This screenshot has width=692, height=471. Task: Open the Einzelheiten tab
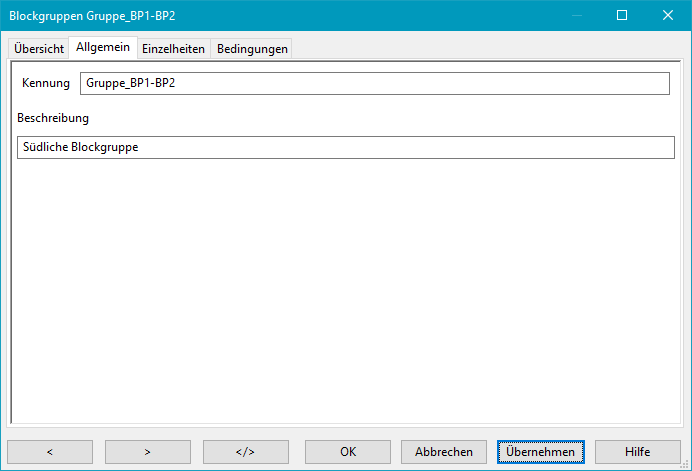tap(174, 49)
